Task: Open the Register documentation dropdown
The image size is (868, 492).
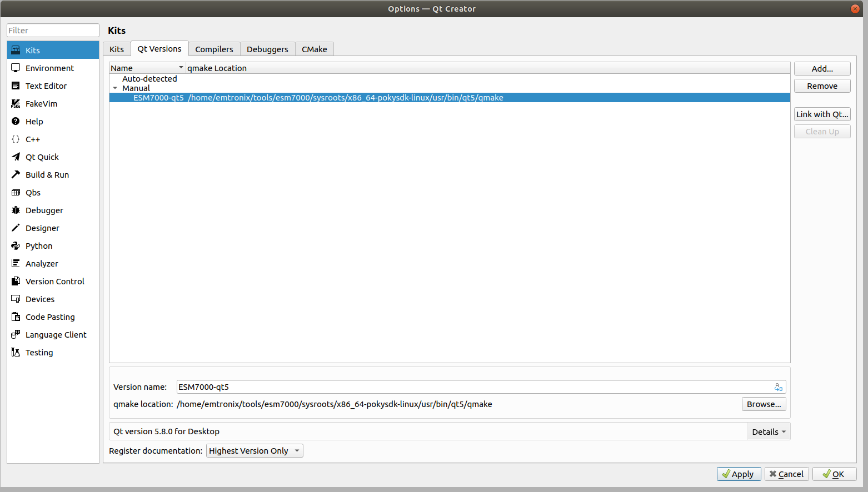Action: tap(255, 451)
